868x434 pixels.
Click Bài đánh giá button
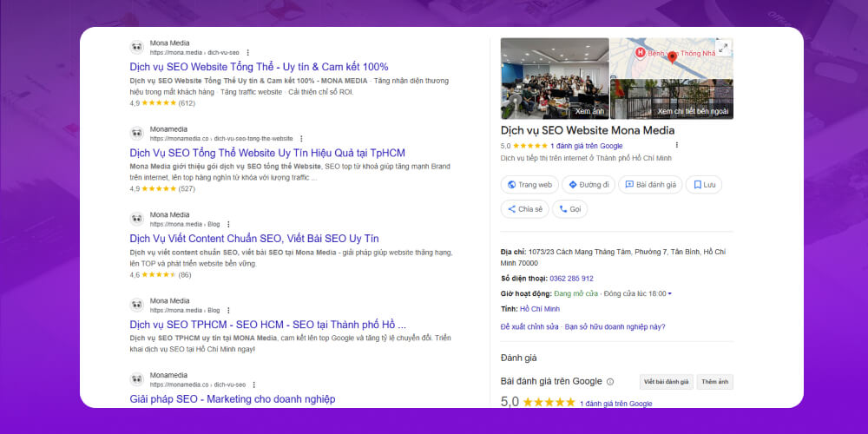(650, 185)
